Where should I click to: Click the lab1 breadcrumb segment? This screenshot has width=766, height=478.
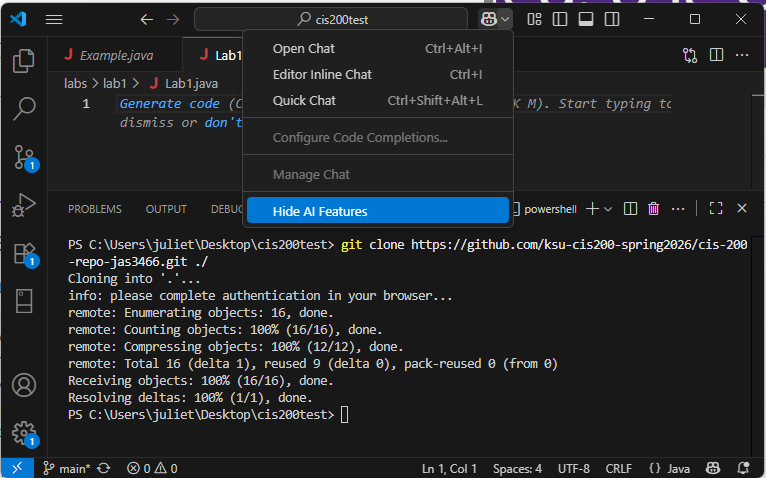coord(115,84)
